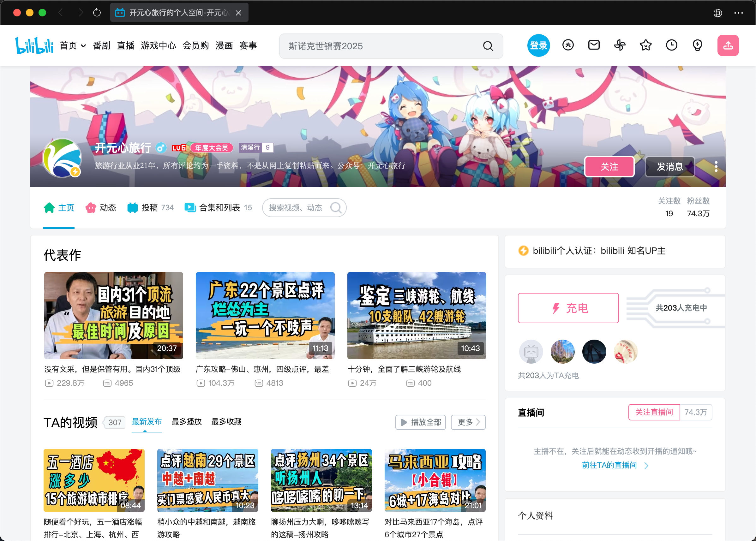Expand 更多 videos chevron button
Screen dimensions: 756x541
pyautogui.click(x=468, y=422)
